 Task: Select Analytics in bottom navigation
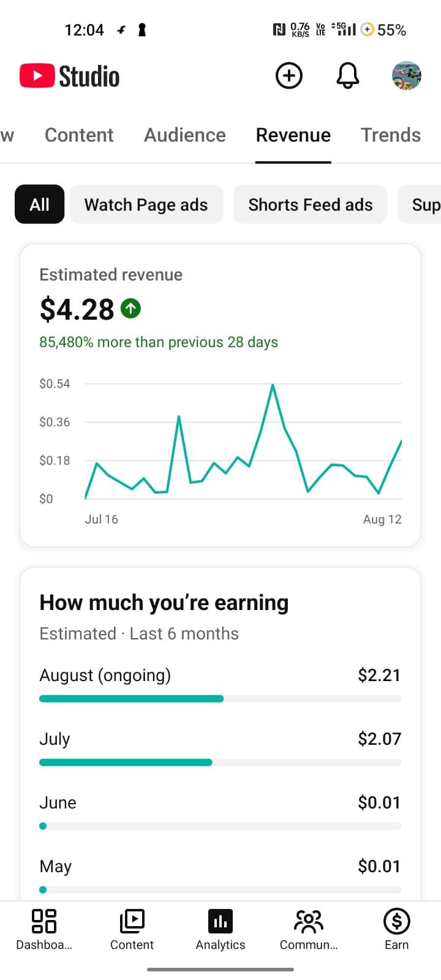221,929
